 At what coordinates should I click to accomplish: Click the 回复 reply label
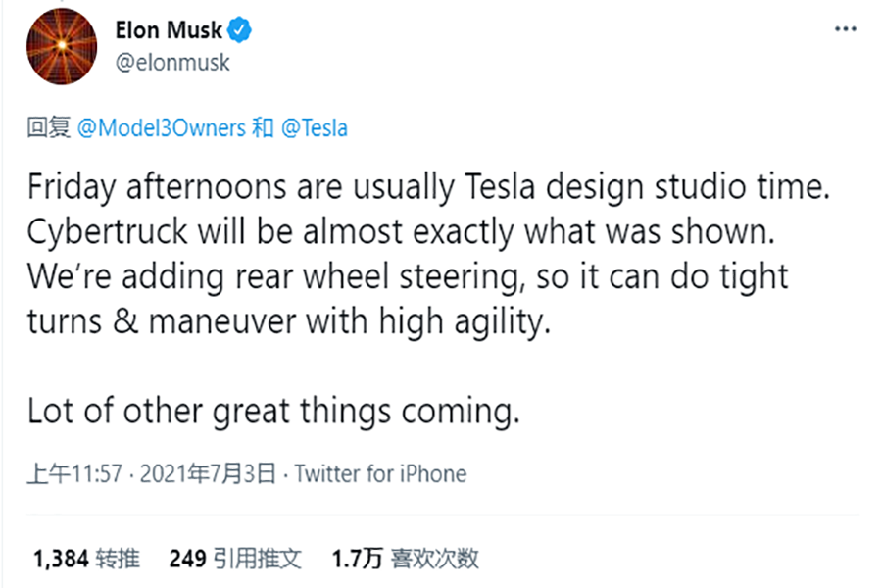(x=49, y=127)
